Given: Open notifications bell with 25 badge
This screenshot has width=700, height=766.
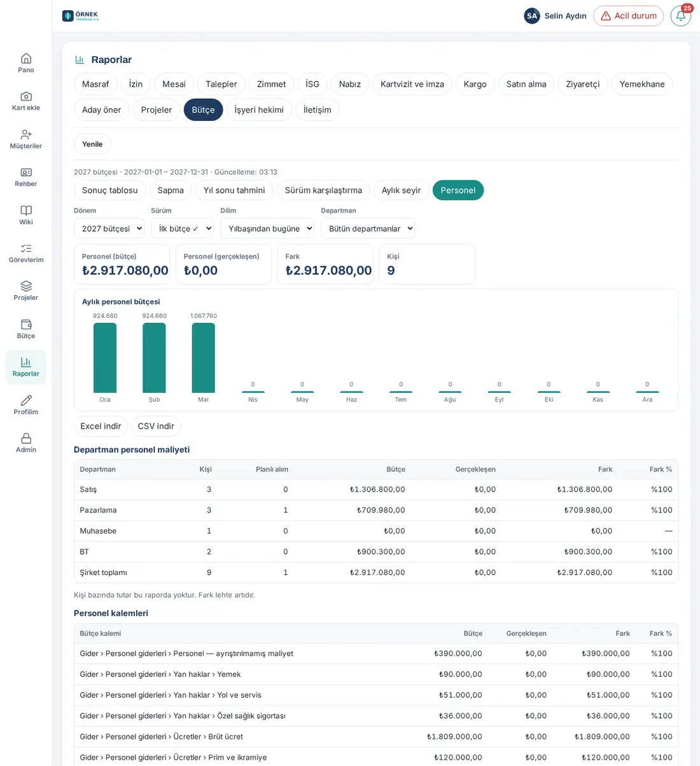Looking at the screenshot, I should pos(680,16).
